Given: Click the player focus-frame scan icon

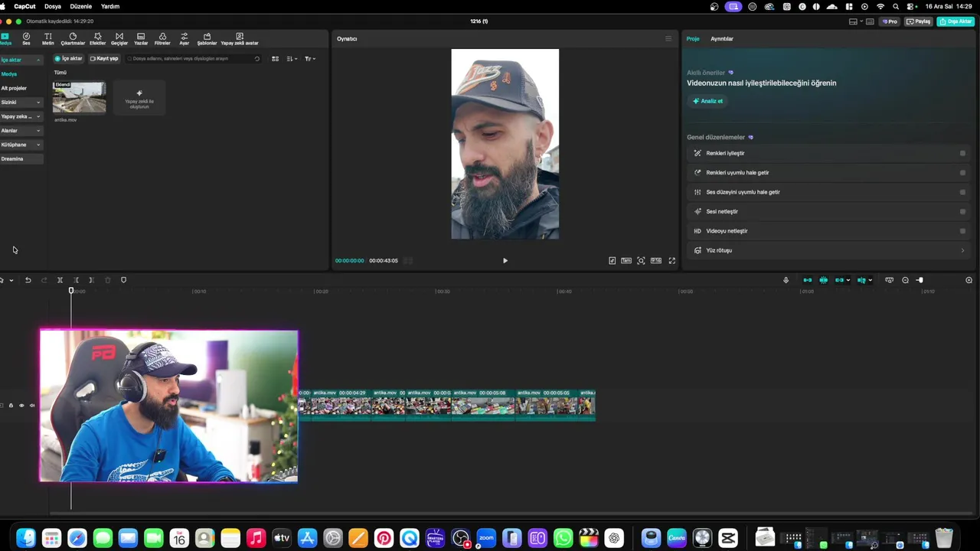Looking at the screenshot, I should click(x=641, y=261).
